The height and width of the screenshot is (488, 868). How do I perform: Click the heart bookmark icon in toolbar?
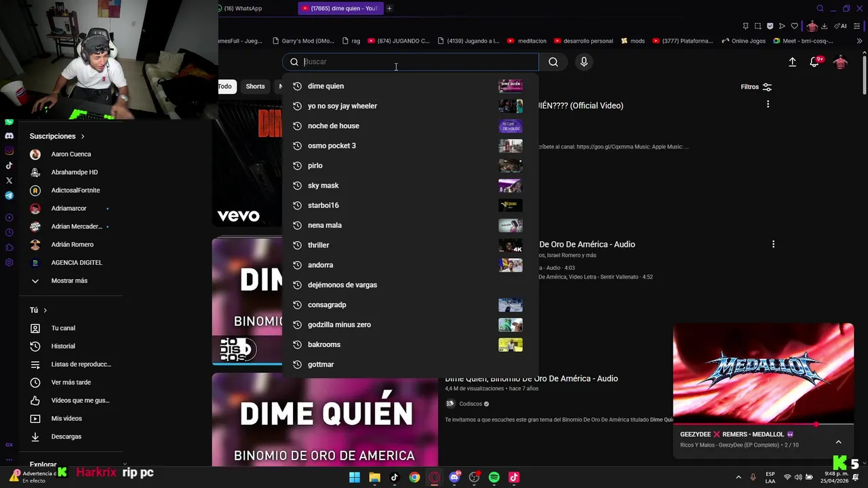(794, 26)
